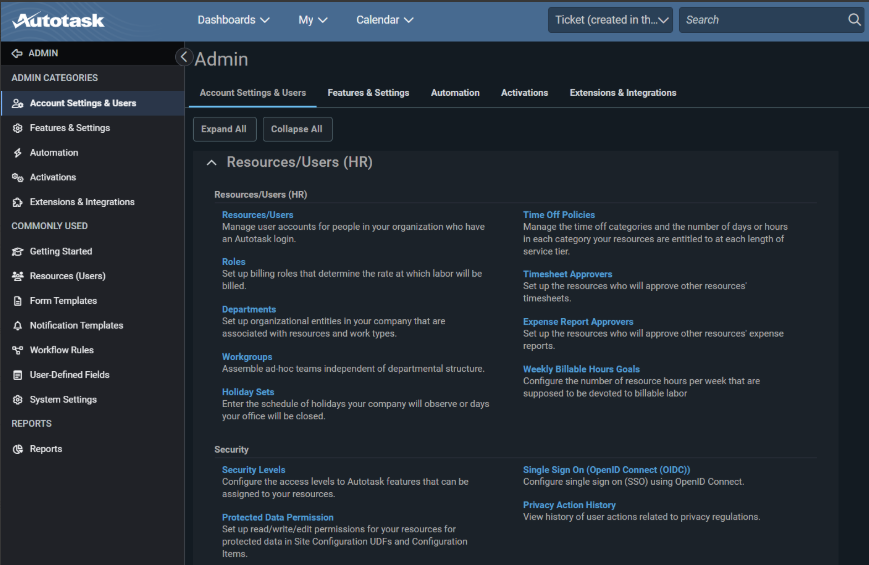Image resolution: width=869 pixels, height=565 pixels.
Task: Select Features & Settings in sidebar
Action: pos(92,128)
